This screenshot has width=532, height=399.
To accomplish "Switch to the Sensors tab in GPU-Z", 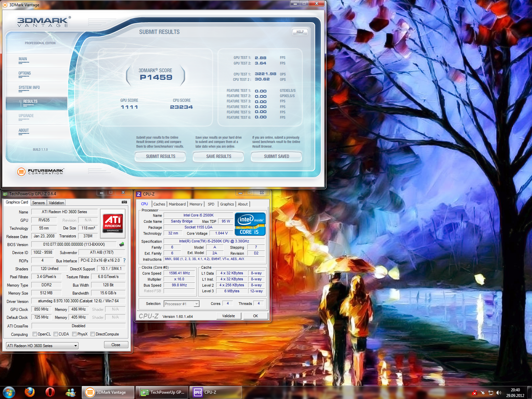I will point(38,202).
